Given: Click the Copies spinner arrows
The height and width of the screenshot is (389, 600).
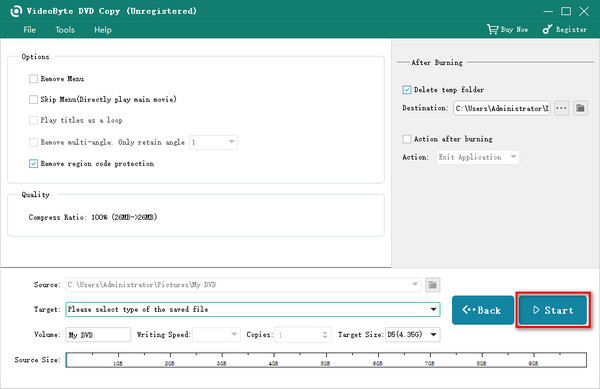Looking at the screenshot, I should click(324, 335).
